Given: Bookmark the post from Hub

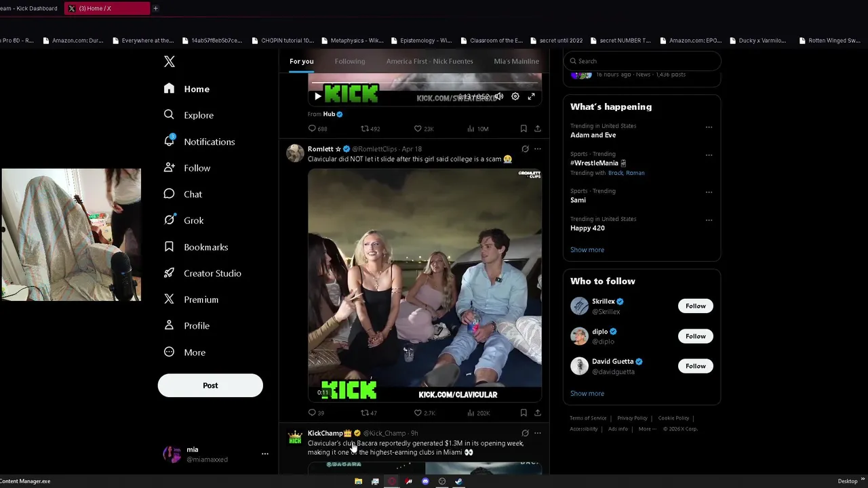Looking at the screenshot, I should pos(524,129).
